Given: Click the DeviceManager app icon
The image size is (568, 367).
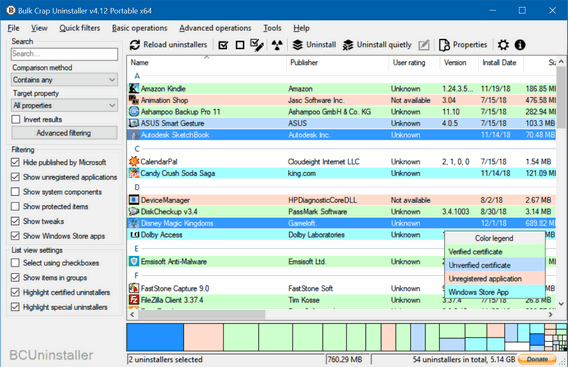Looking at the screenshot, I should coord(134,200).
